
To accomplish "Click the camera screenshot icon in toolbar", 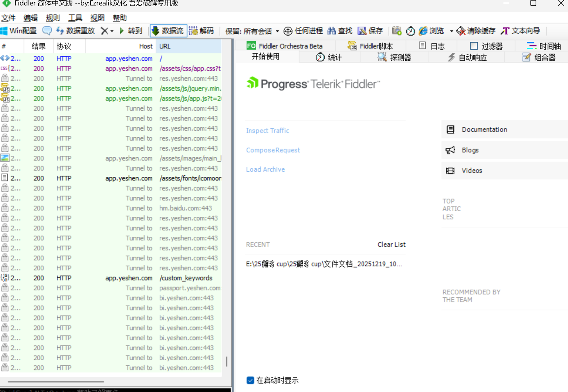I will point(397,31).
